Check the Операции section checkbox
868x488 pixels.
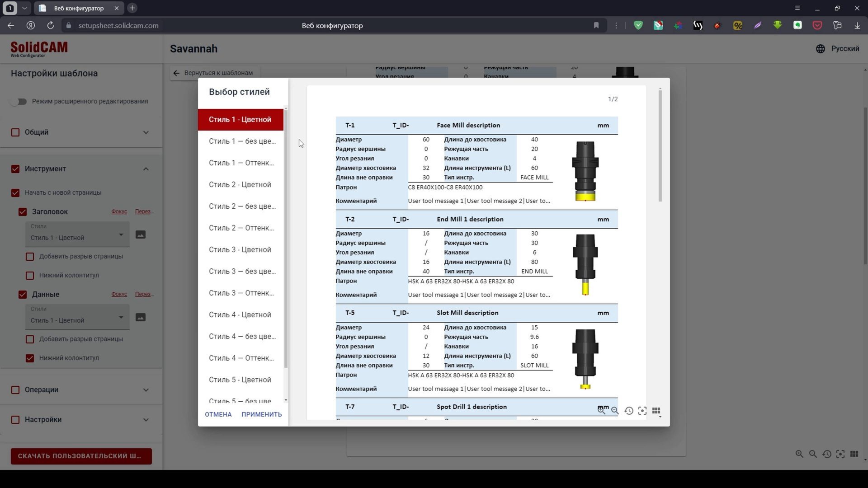[15, 390]
